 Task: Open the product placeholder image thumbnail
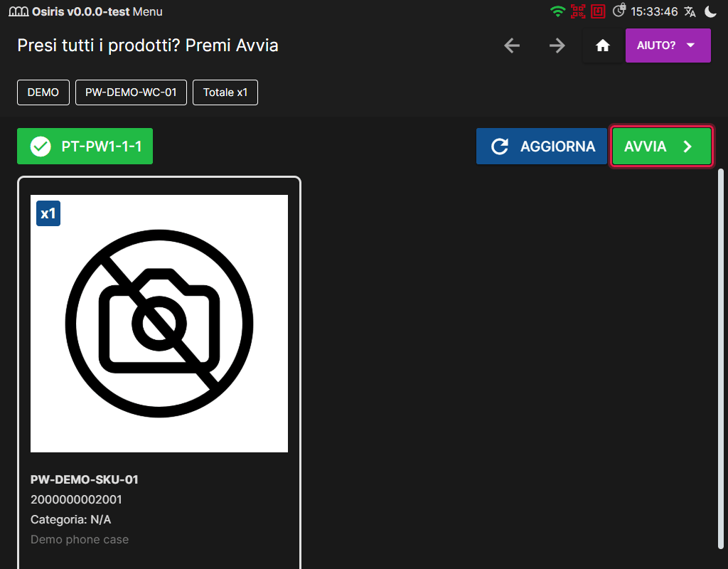point(159,324)
